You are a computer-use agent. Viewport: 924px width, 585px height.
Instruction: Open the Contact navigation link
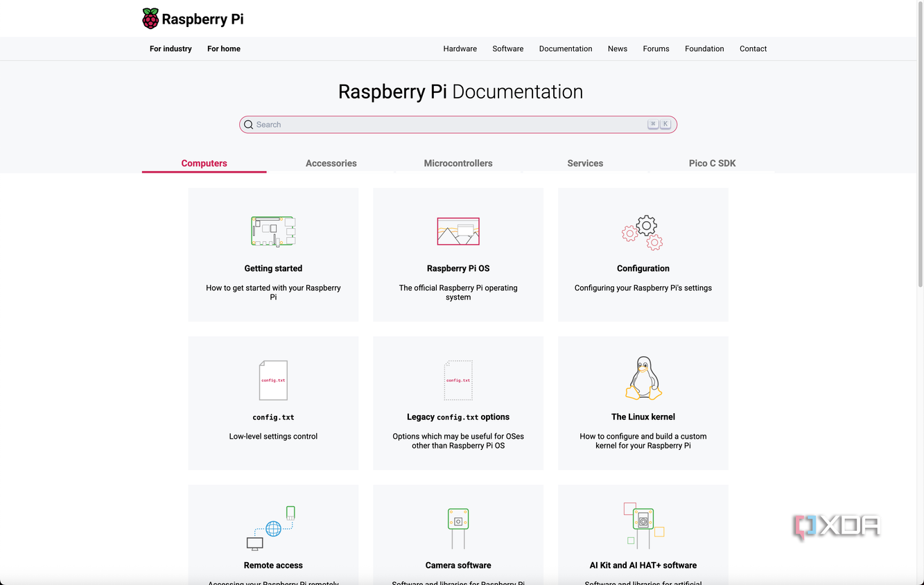pos(753,49)
